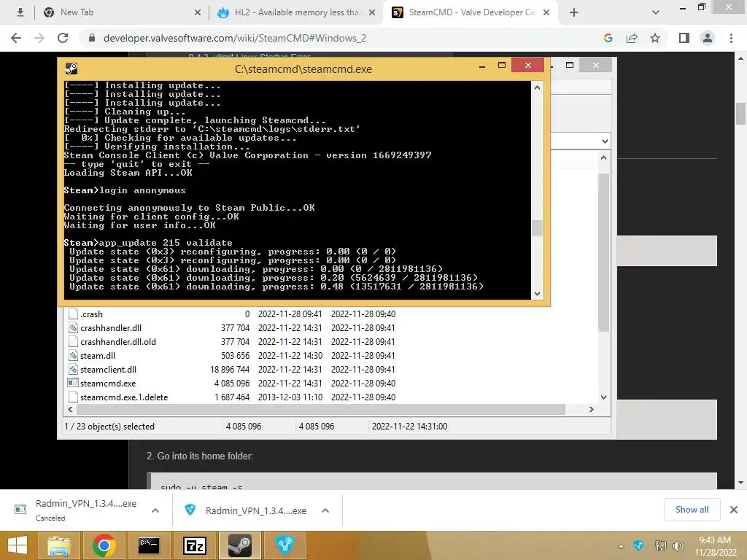The image size is (747, 560).
Task: Go forward in browser history
Action: pos(39,38)
